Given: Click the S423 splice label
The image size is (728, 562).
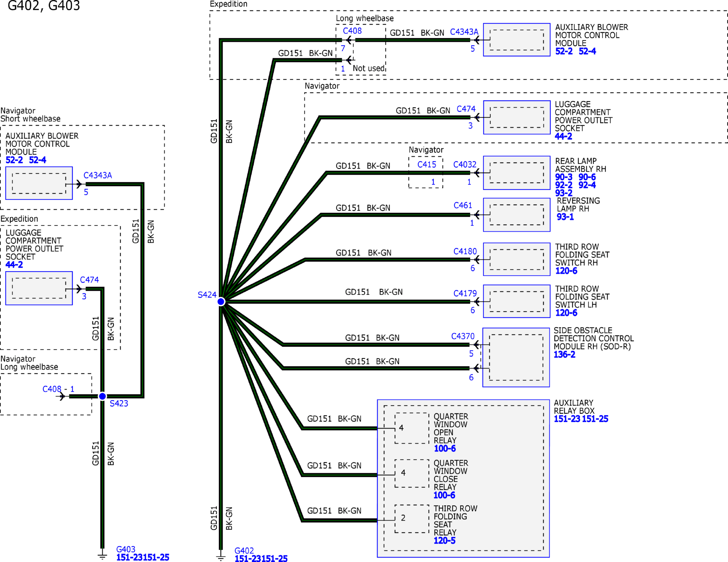Looking at the screenshot, I should [x=119, y=403].
